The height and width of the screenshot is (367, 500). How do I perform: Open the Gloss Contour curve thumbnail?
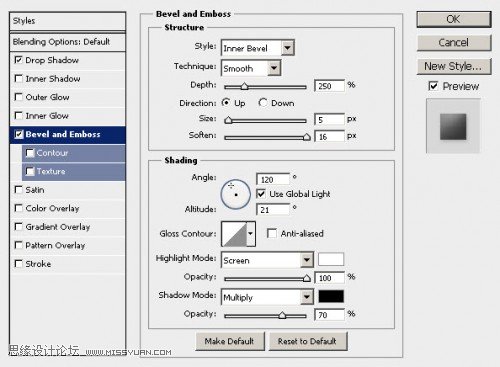[x=234, y=234]
